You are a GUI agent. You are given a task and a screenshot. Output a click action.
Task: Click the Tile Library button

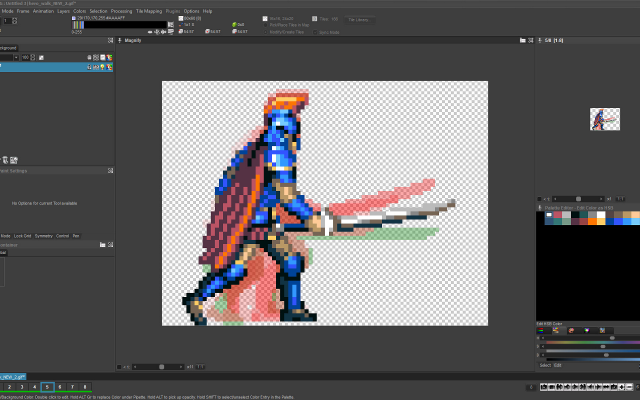coord(360,20)
